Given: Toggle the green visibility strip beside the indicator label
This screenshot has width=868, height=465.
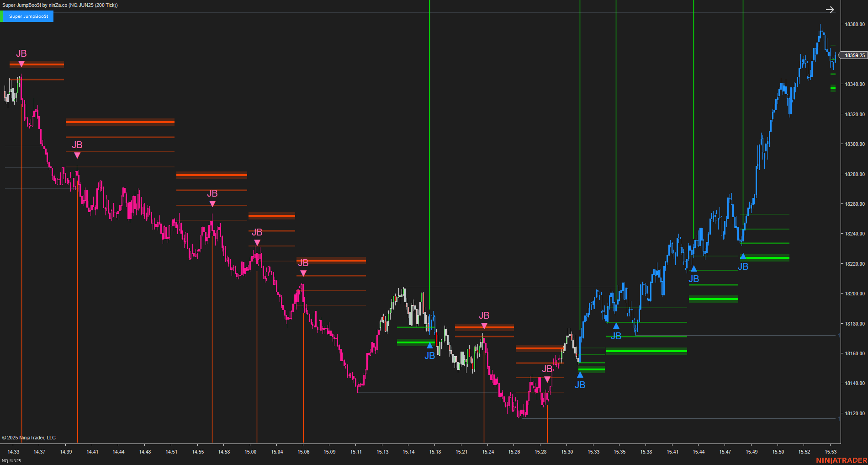Looking at the screenshot, I should (x=2, y=16).
